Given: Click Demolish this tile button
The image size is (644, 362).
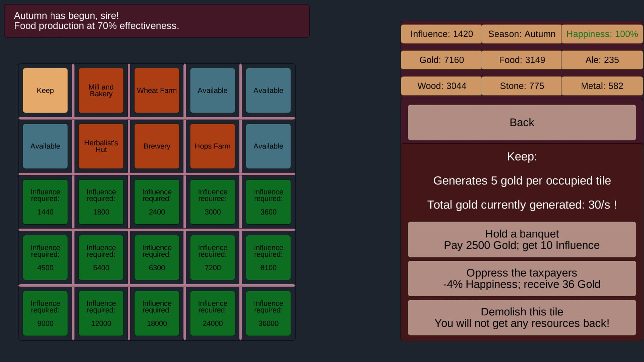Looking at the screenshot, I should tap(522, 317).
